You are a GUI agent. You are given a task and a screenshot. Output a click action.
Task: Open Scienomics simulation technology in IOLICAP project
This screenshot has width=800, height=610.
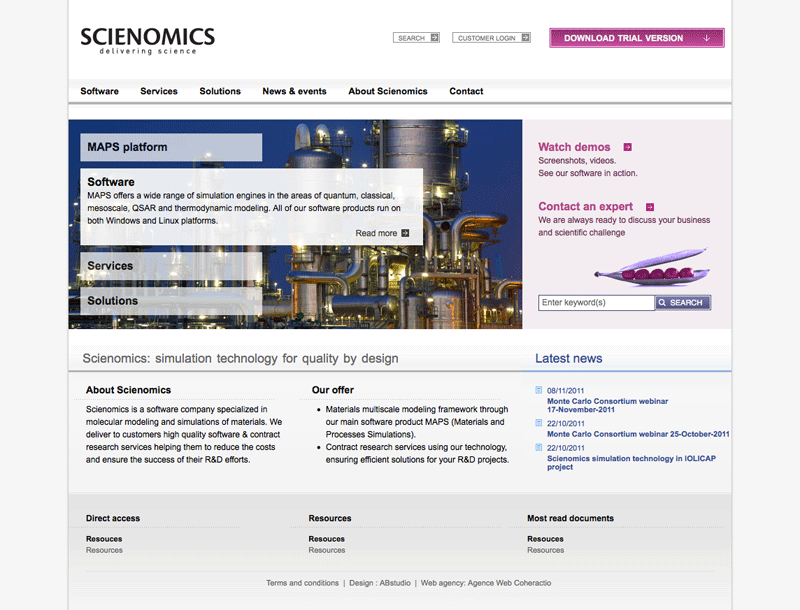coord(631,463)
